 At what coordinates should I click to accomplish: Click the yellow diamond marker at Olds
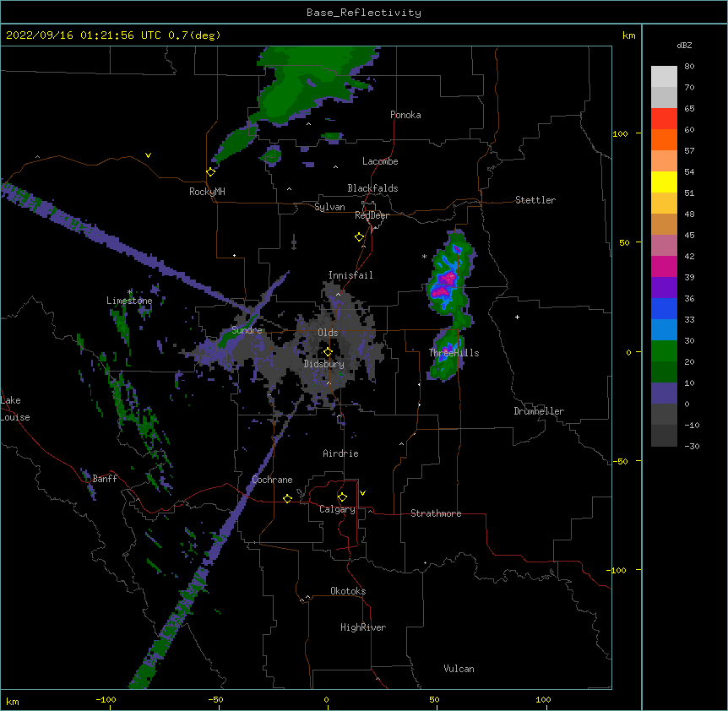coord(328,352)
